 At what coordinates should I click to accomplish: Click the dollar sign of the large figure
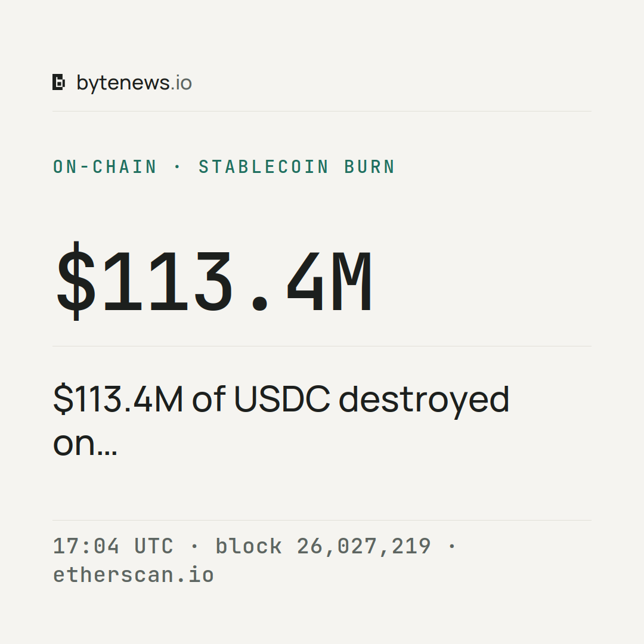pyautogui.click(x=76, y=281)
